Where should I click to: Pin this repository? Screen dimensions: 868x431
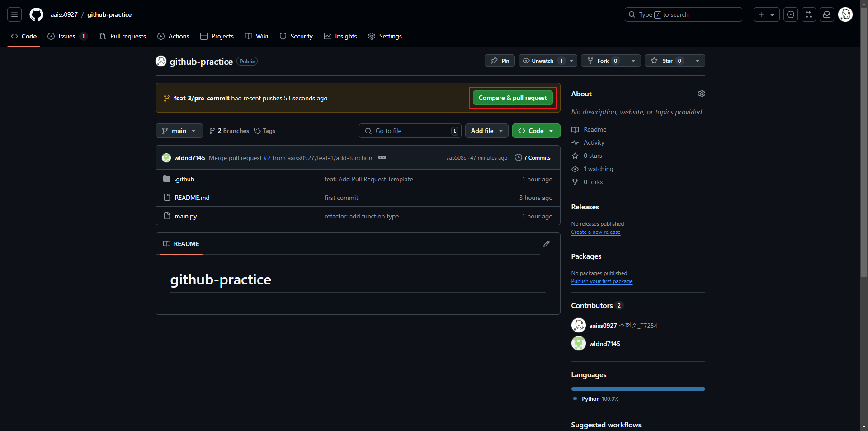[x=500, y=61]
